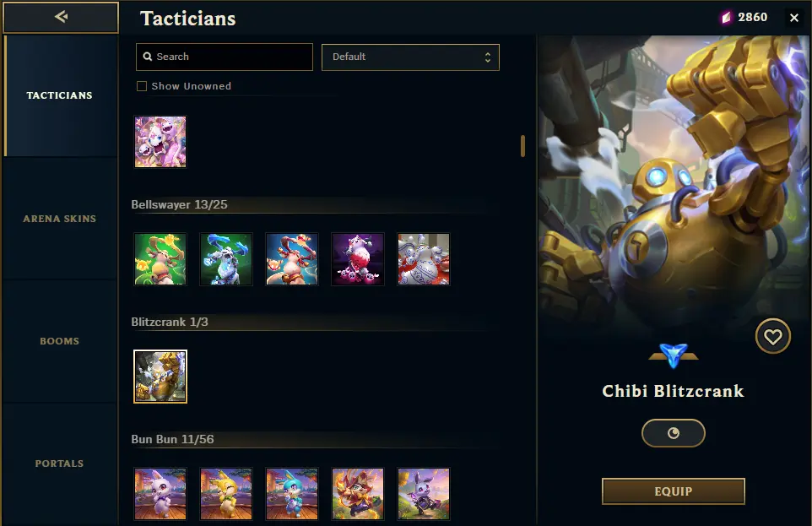Viewport: 812px width, 526px height.
Task: Click the tactician list scrollbar thumb
Action: (x=522, y=146)
